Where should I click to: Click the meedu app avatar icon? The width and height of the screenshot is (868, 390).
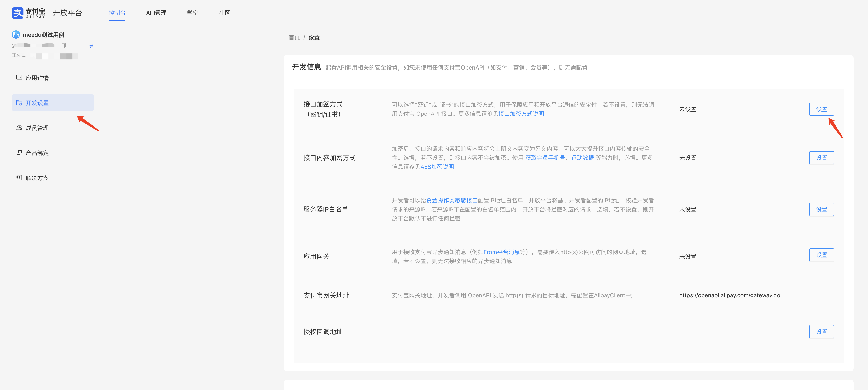click(16, 34)
